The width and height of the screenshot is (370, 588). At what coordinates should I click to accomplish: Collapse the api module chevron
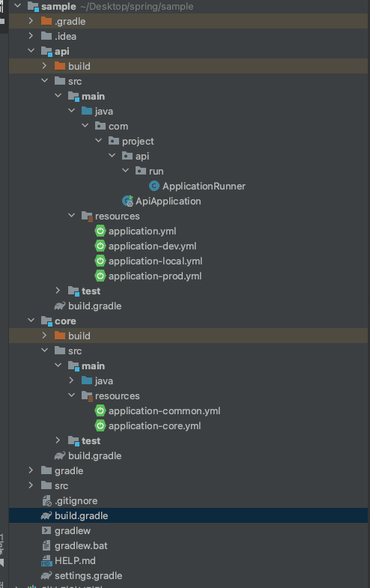click(31, 51)
